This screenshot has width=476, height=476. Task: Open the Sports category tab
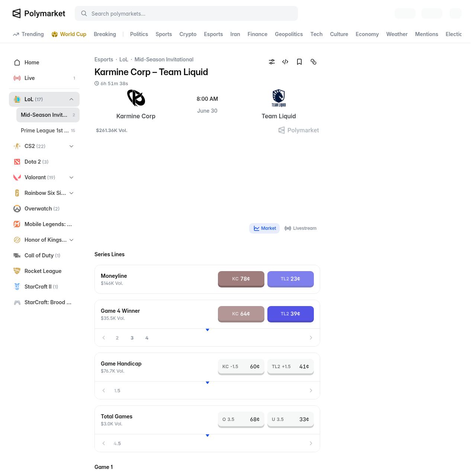[164, 34]
